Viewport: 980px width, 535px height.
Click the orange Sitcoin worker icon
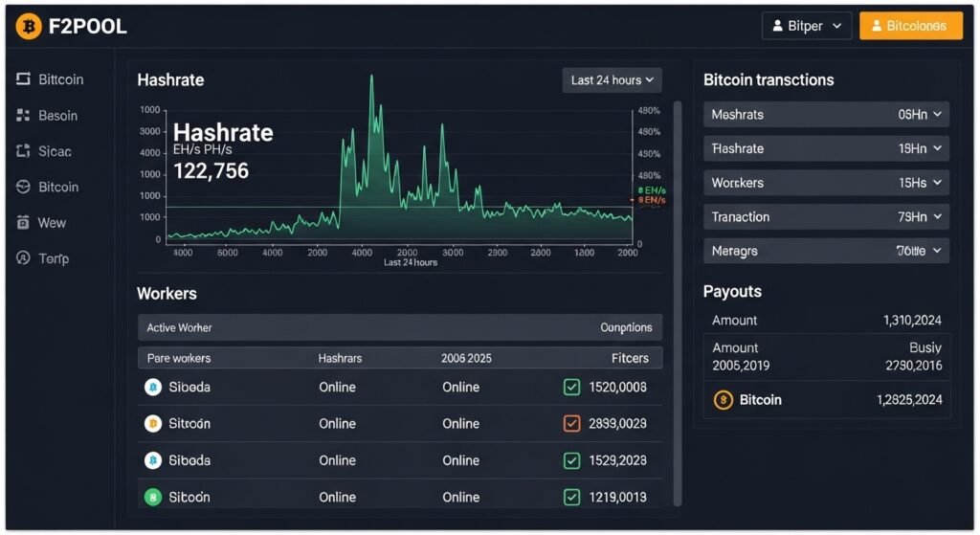point(152,423)
